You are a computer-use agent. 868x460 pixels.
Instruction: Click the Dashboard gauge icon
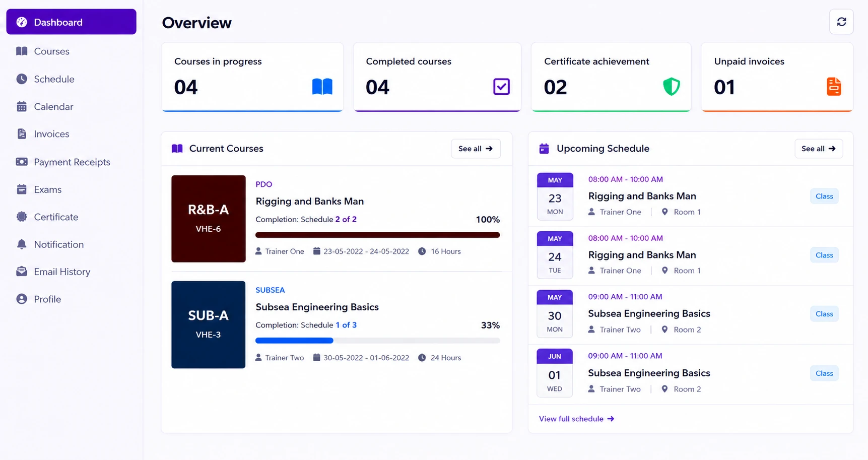pos(22,22)
